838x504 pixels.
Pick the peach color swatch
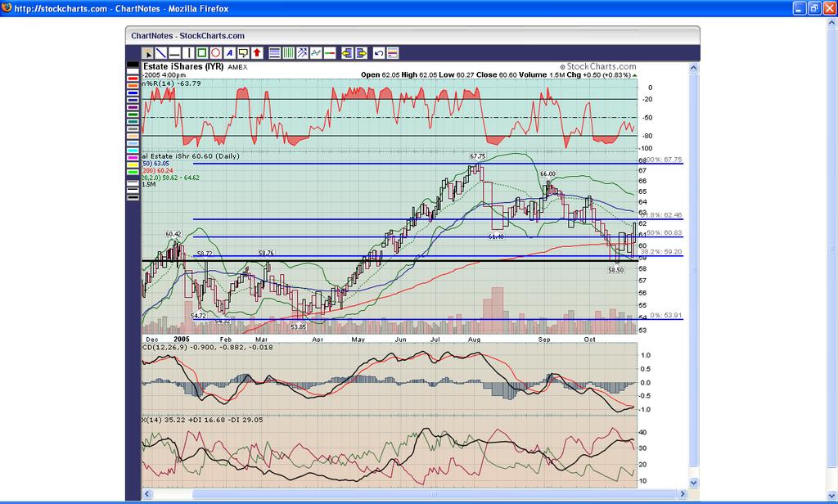[133, 137]
